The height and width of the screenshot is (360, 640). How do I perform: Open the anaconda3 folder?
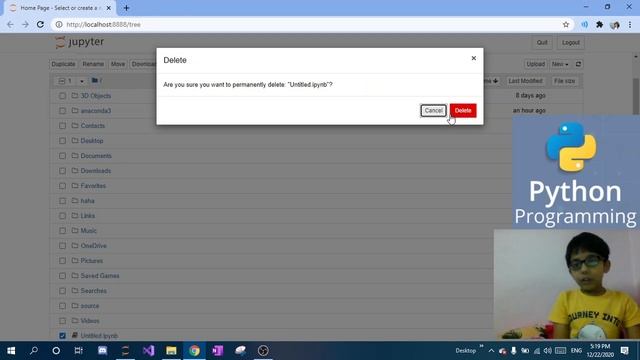point(96,111)
